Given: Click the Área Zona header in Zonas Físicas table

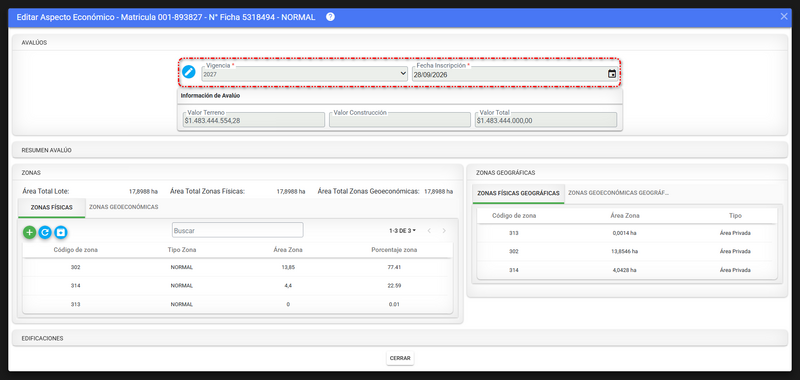Looking at the screenshot, I should coord(288,250).
